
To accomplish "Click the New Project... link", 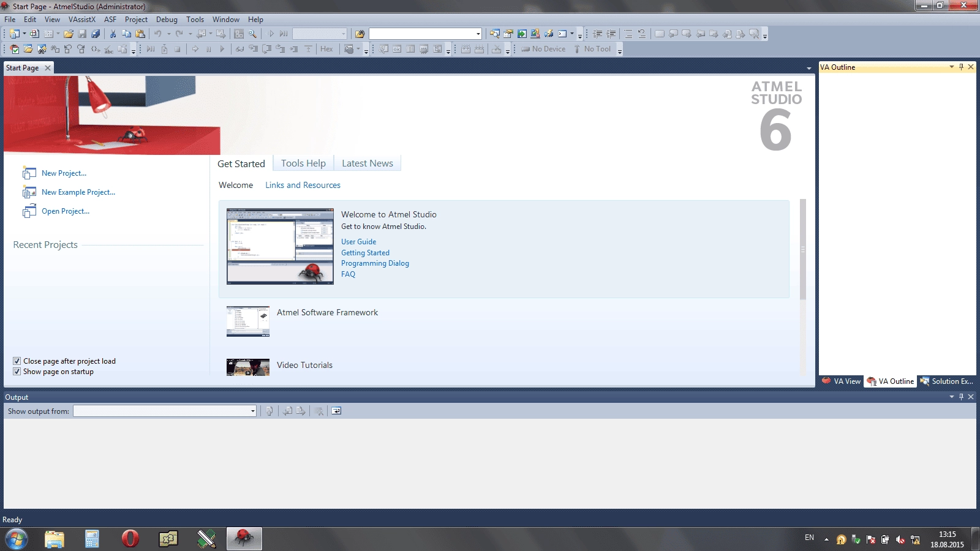I will [64, 173].
